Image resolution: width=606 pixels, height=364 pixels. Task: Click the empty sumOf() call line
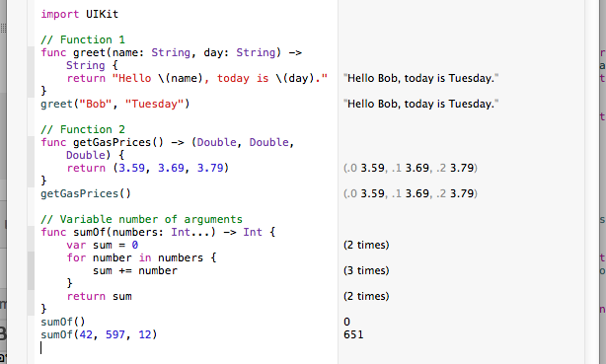[x=63, y=322]
